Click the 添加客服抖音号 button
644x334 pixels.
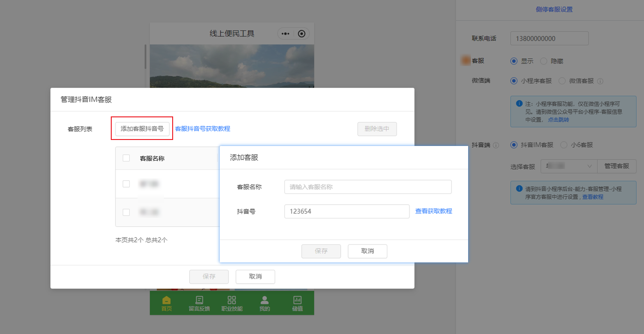(142, 129)
